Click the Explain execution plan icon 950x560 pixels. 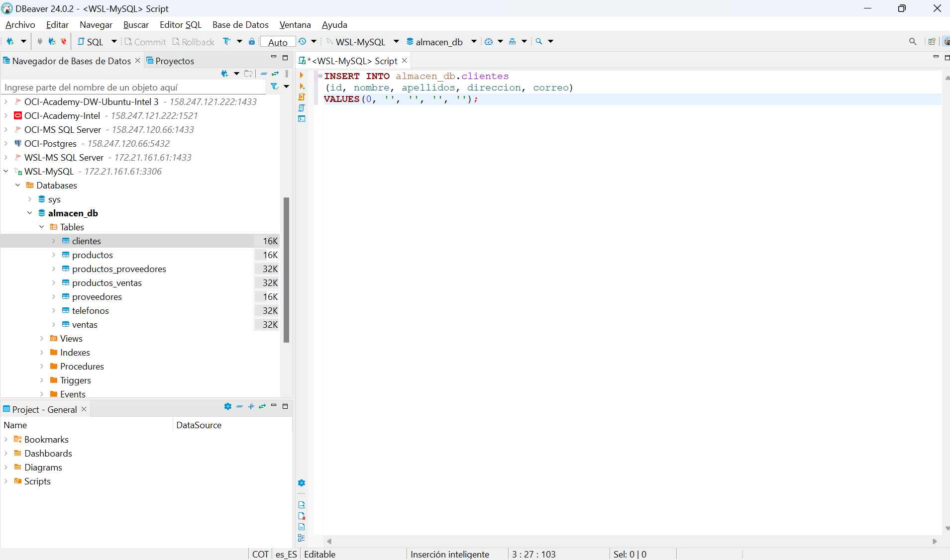pyautogui.click(x=302, y=108)
